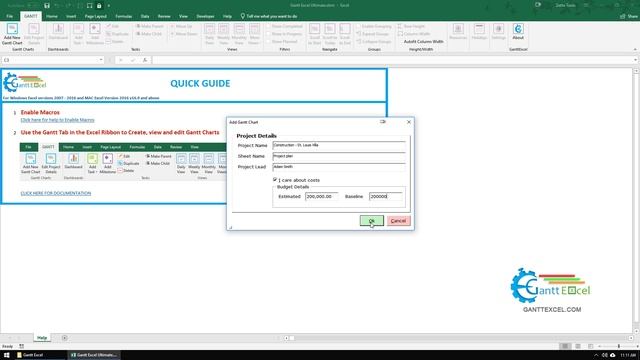This screenshot has height=360, width=640.
Task: Click the Baseline budget field
Action: click(x=386, y=196)
